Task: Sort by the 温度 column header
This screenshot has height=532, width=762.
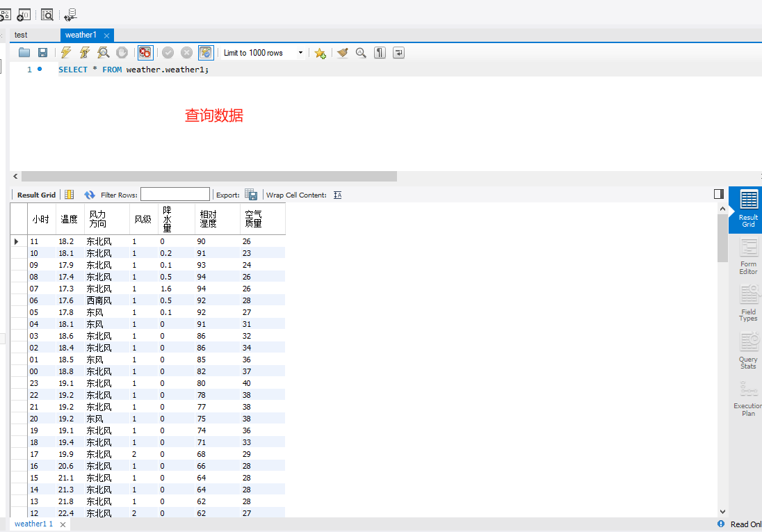Action: [x=70, y=219]
